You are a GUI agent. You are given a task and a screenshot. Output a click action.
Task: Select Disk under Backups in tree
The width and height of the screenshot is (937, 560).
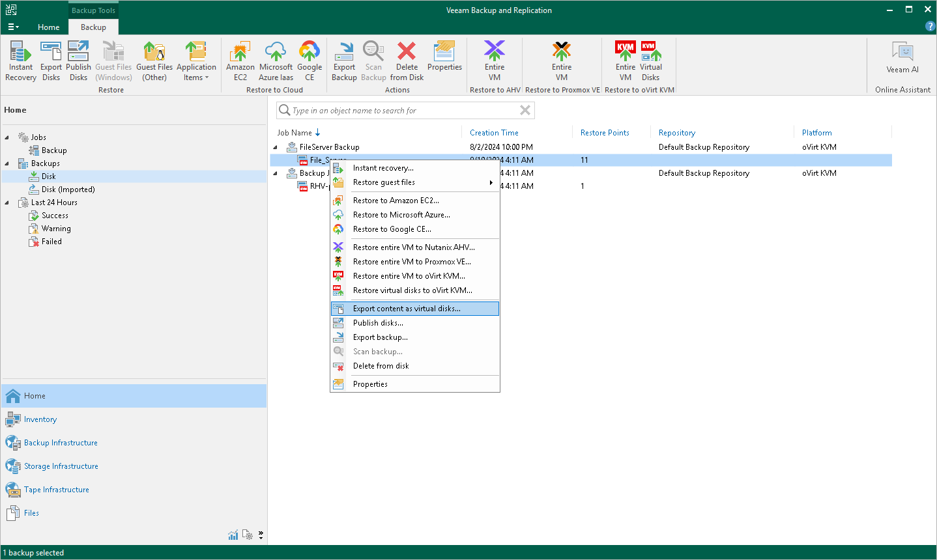click(x=49, y=176)
